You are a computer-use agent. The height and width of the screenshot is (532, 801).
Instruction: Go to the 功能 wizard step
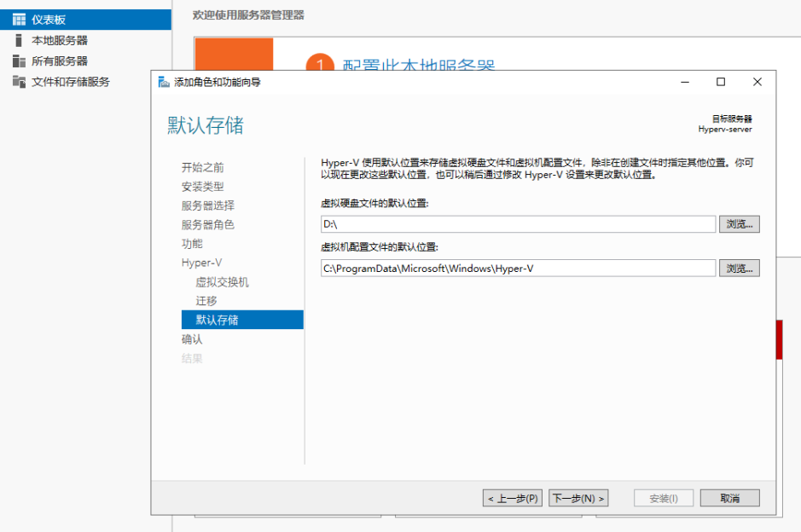click(192, 244)
